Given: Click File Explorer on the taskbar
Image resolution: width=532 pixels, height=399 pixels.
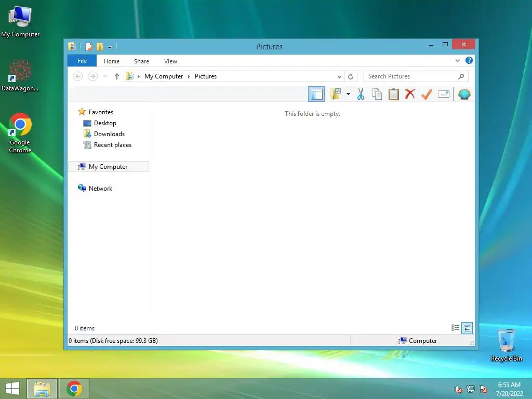Looking at the screenshot, I should 42,389.
